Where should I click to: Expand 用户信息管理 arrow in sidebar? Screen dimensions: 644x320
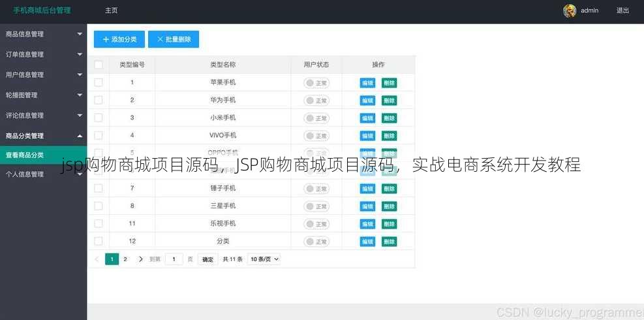pos(80,75)
